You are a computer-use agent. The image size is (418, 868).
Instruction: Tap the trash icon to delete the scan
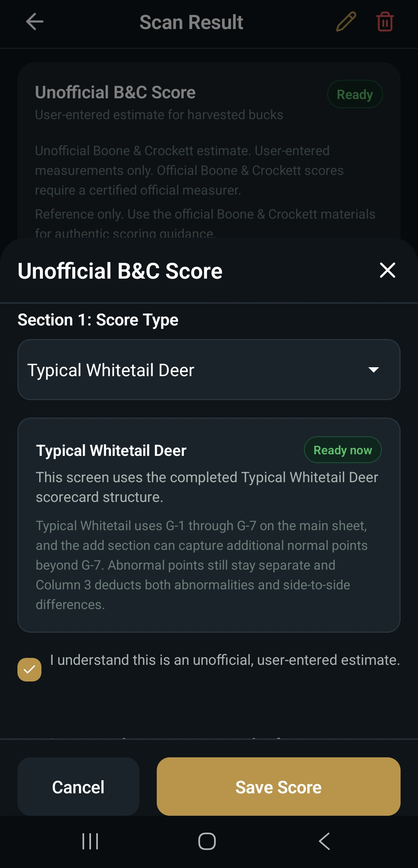click(x=384, y=22)
